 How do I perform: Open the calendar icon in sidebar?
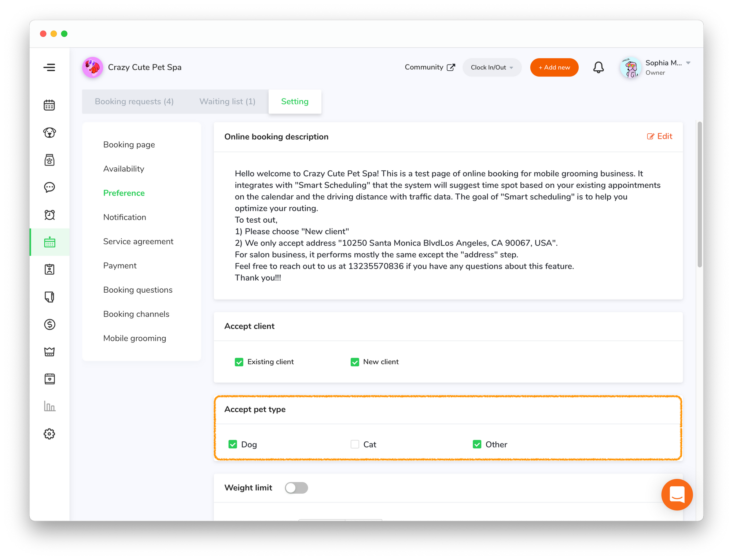(x=49, y=105)
